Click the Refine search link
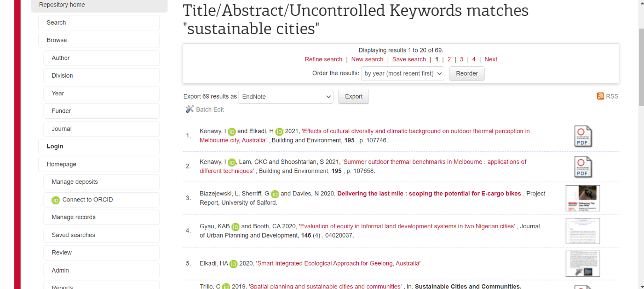This screenshot has width=644, height=289. 323,59
